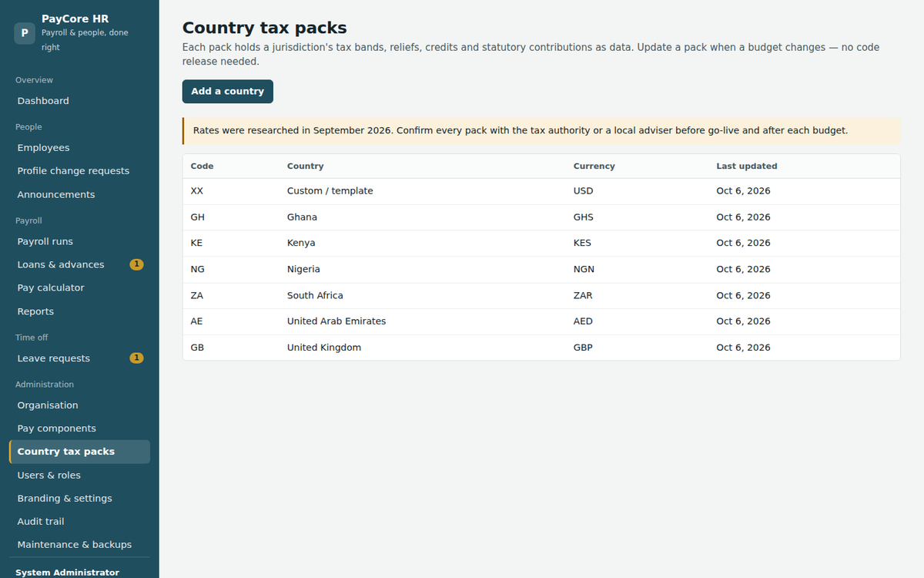The width and height of the screenshot is (924, 578).
Task: Click the Country tax packs page heading
Action: click(x=264, y=28)
